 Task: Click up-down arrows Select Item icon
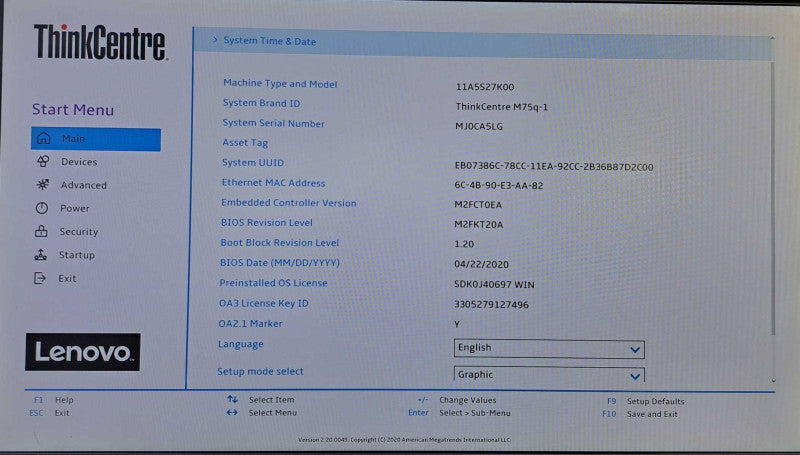[232, 399]
